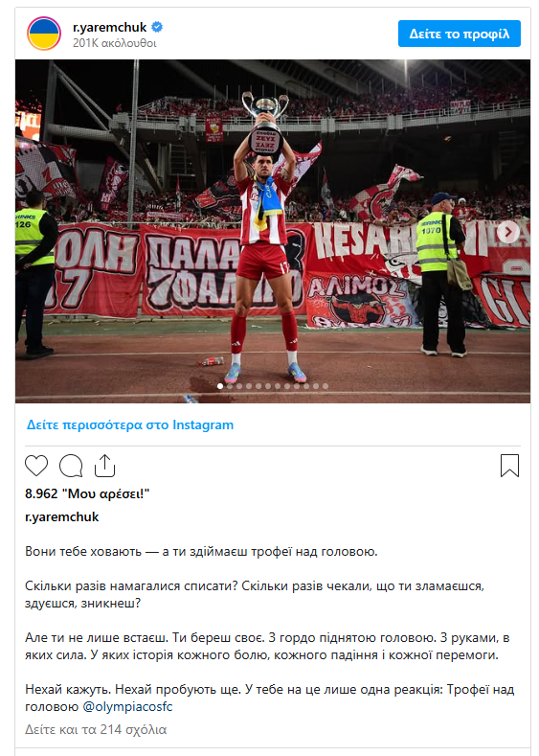The image size is (539, 756).
Task: Click the trophy photo of the player
Action: pyautogui.click(x=273, y=232)
